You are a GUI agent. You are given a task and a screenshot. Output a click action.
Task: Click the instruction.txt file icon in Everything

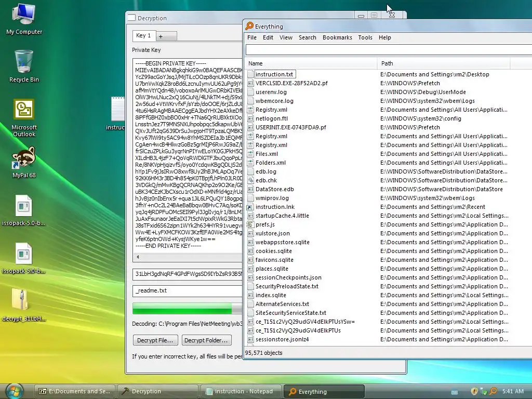point(250,74)
